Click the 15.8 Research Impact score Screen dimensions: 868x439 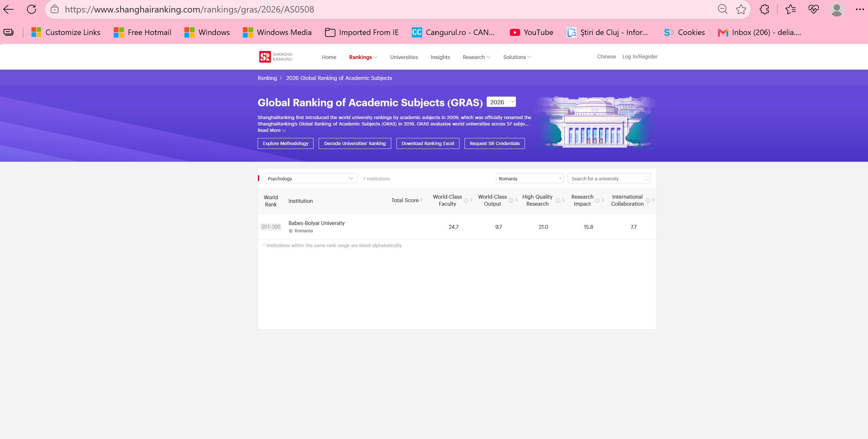point(588,227)
